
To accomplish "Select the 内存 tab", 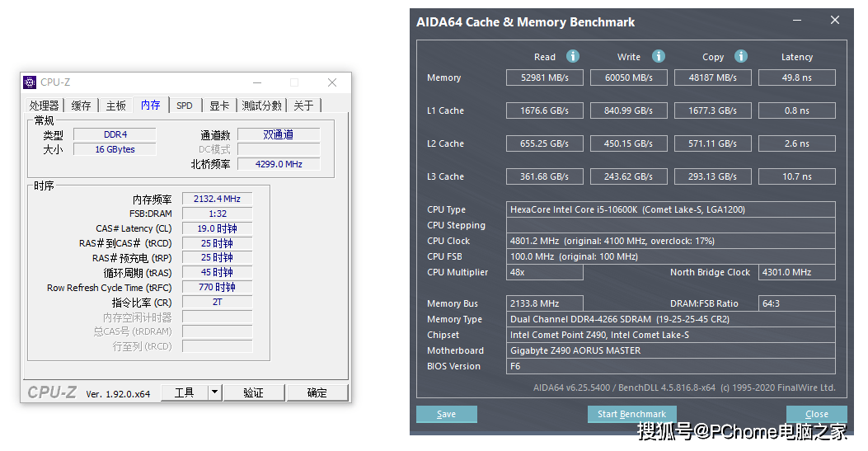I will click(151, 106).
